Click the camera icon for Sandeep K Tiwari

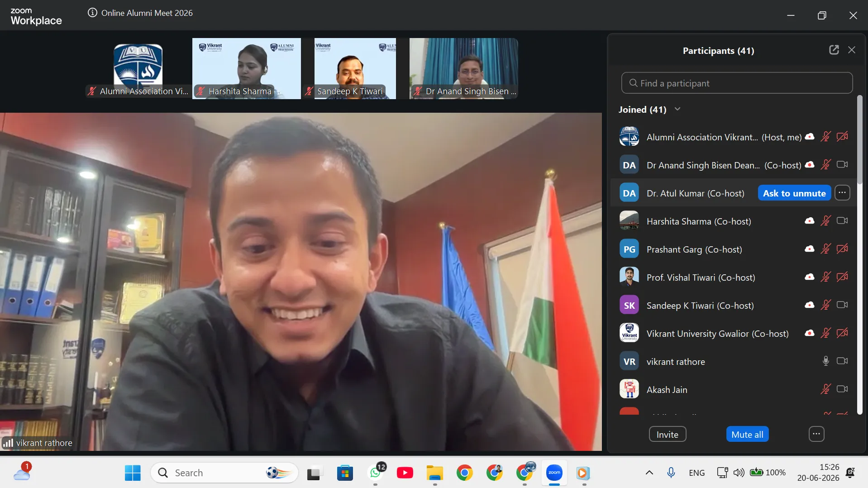click(842, 305)
